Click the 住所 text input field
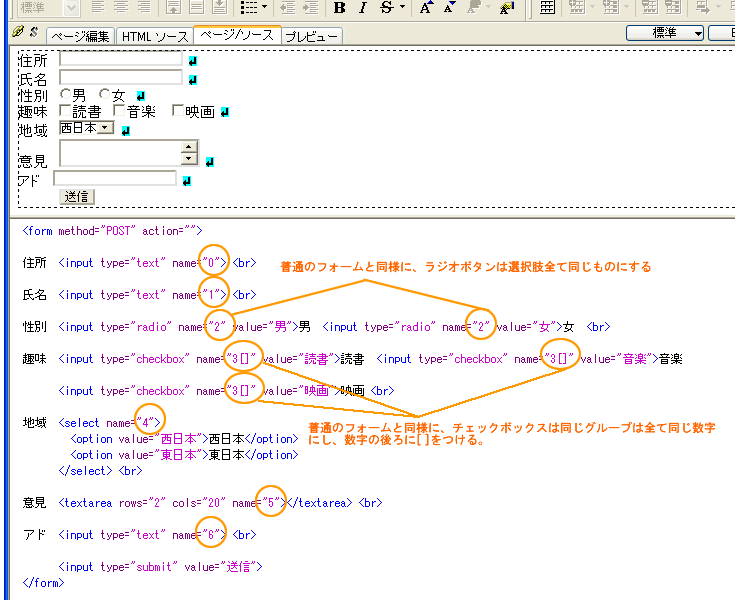The height and width of the screenshot is (600, 735). (120, 59)
